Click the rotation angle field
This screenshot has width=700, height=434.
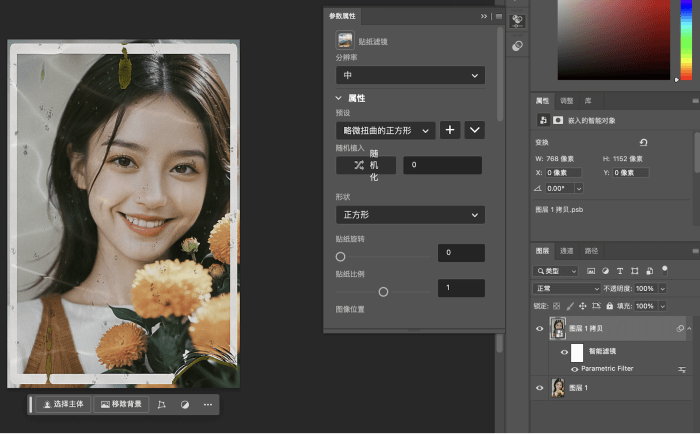point(559,188)
